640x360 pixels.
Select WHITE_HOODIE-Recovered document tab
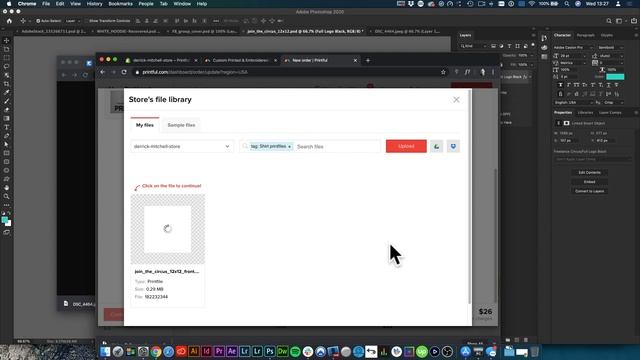[127, 31]
